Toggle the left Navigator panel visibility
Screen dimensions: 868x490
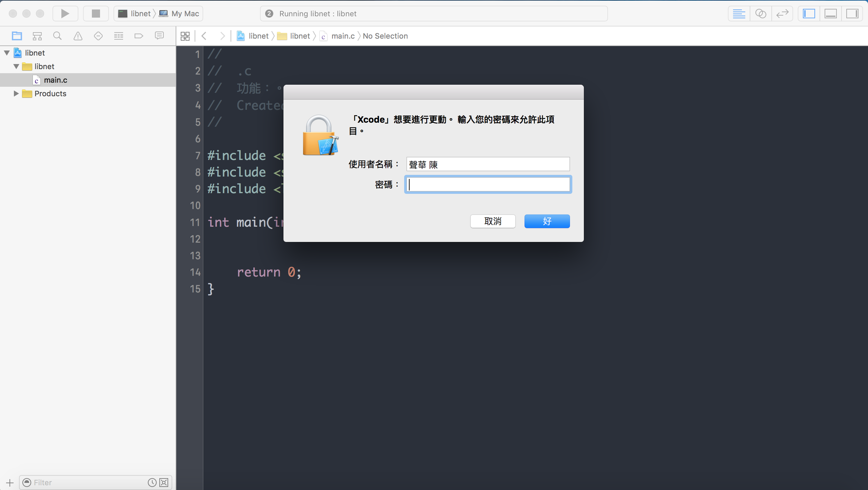point(809,14)
